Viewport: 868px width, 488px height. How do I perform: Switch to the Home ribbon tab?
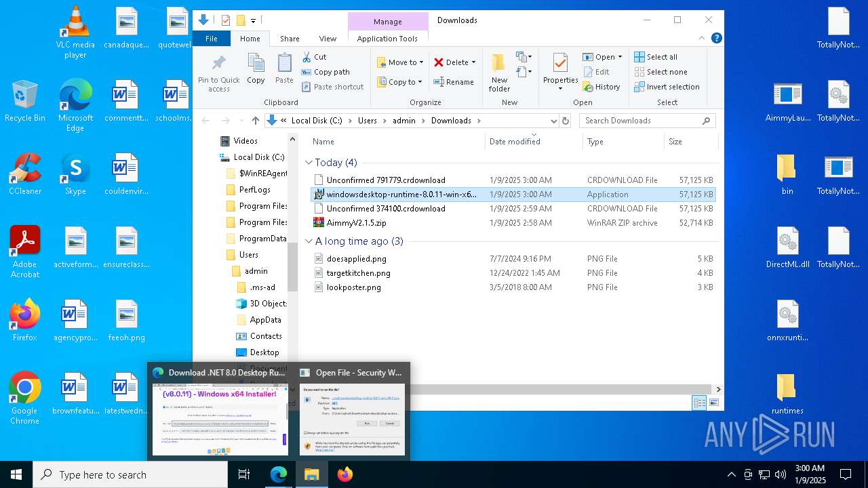click(x=250, y=39)
